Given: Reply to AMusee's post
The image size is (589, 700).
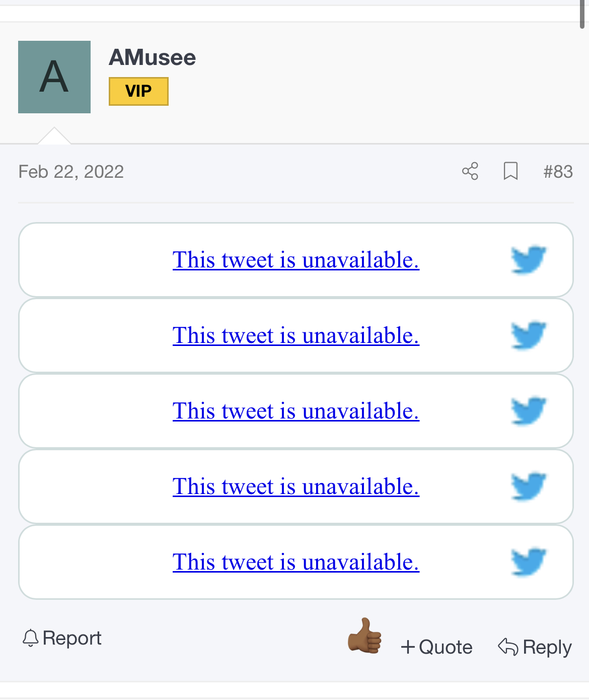Looking at the screenshot, I should pyautogui.click(x=535, y=647).
